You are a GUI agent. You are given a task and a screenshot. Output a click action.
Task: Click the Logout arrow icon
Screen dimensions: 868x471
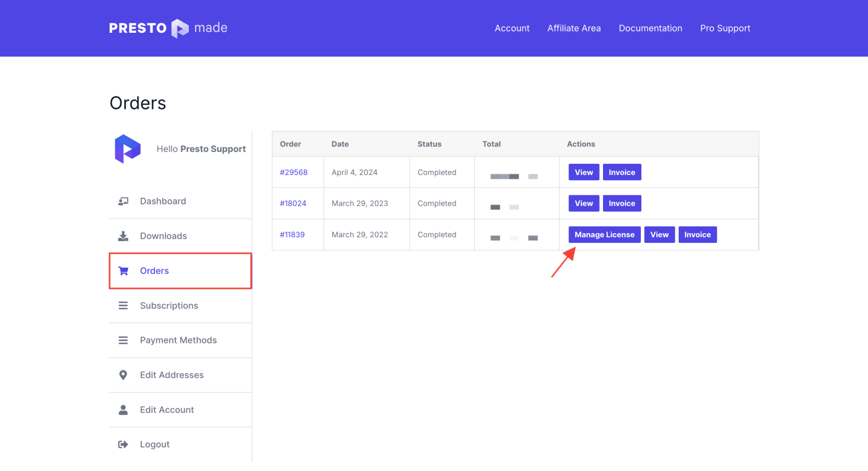pyautogui.click(x=123, y=444)
